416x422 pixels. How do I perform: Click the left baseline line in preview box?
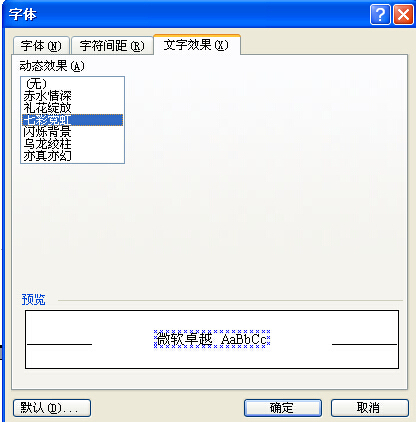(59, 344)
